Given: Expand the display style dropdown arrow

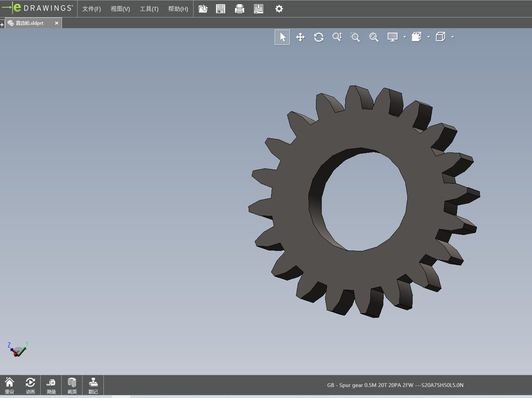Looking at the screenshot, I should coord(453,37).
